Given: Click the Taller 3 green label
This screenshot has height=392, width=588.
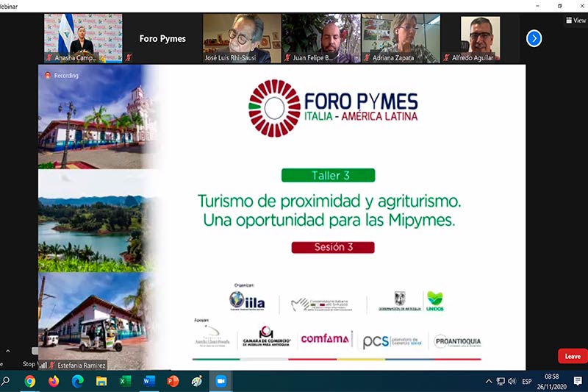Looking at the screenshot, I should click(x=328, y=176).
